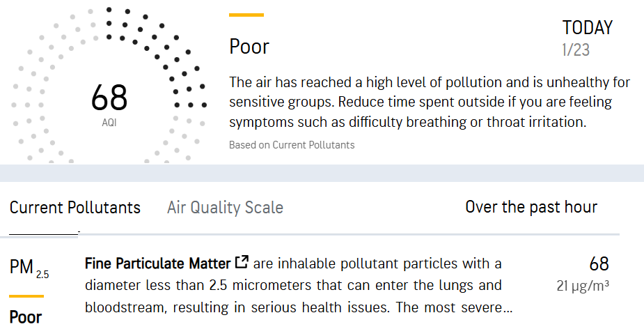Click the 1/23 date text
Viewport: 644px width, 329px height.
[576, 50]
